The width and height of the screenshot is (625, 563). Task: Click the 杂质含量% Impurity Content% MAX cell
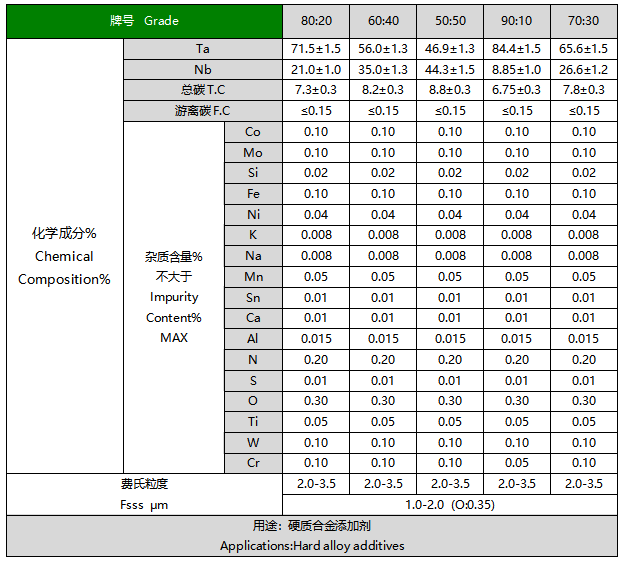[174, 297]
